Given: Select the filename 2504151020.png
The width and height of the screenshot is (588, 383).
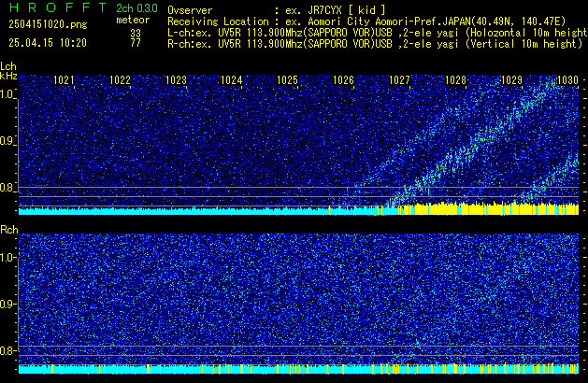Looking at the screenshot, I should pyautogui.click(x=48, y=24).
